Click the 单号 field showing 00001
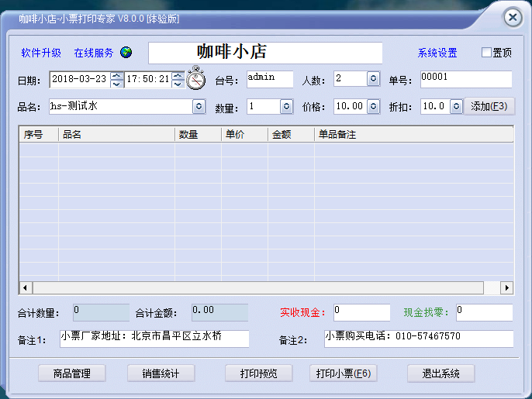The image size is (532, 399). click(x=466, y=79)
